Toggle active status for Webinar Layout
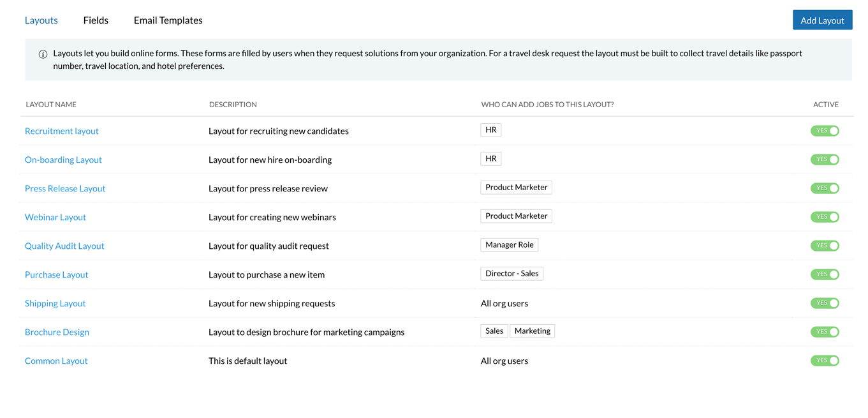The width and height of the screenshot is (868, 418). pyautogui.click(x=825, y=217)
